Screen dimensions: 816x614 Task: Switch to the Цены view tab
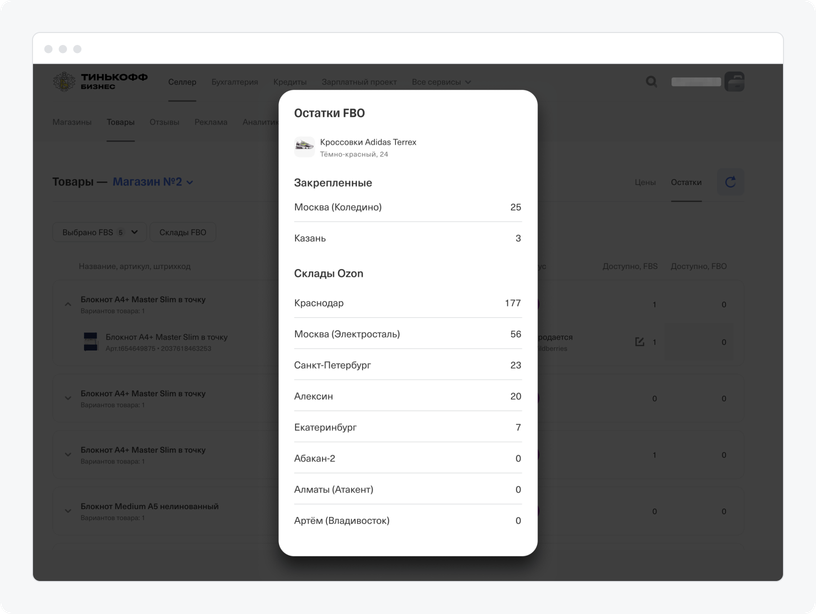click(645, 183)
